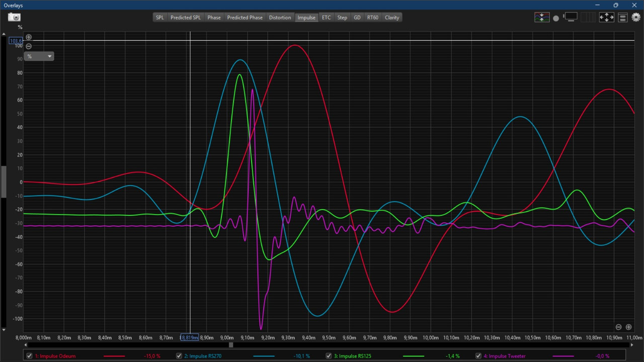Click vertical scrollbar down arrow
The height and width of the screenshot is (362, 644).
click(x=4, y=330)
